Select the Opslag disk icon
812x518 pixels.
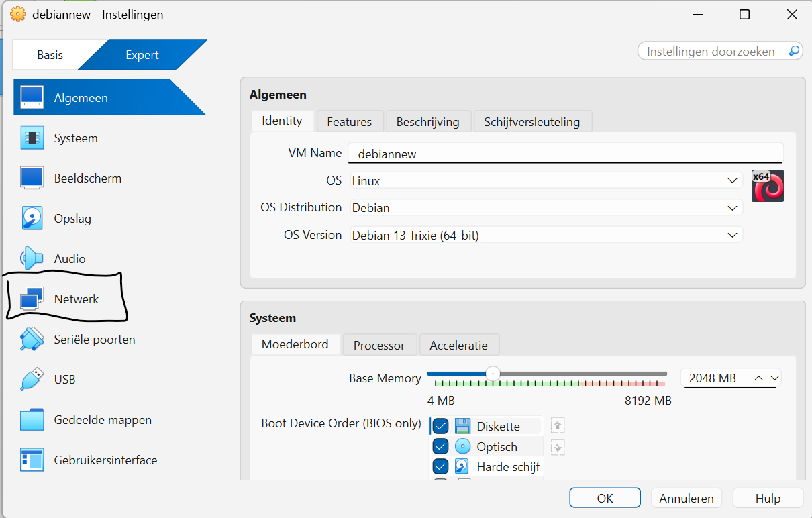32,219
